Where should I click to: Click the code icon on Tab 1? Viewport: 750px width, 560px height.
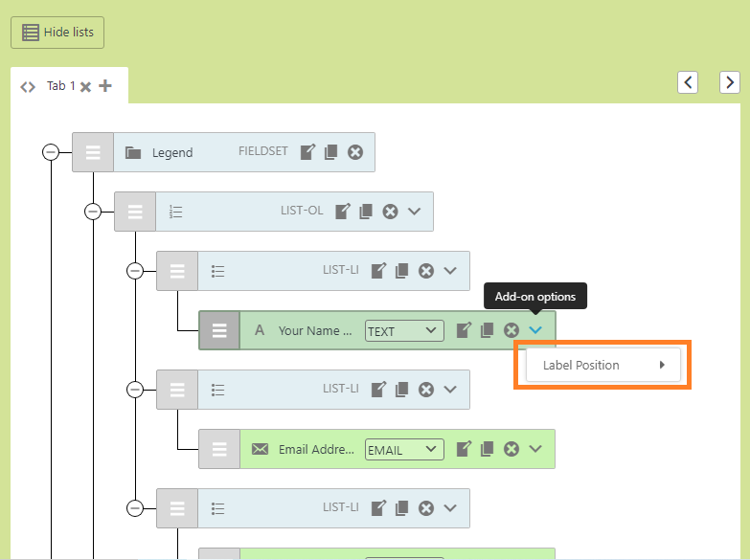(x=28, y=86)
